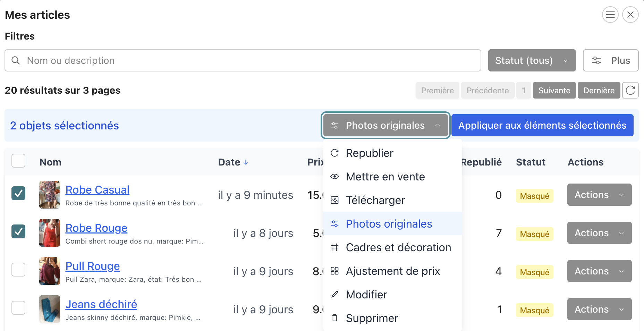
Task: Click the Ajustement de prix grid icon
Action: point(334,271)
